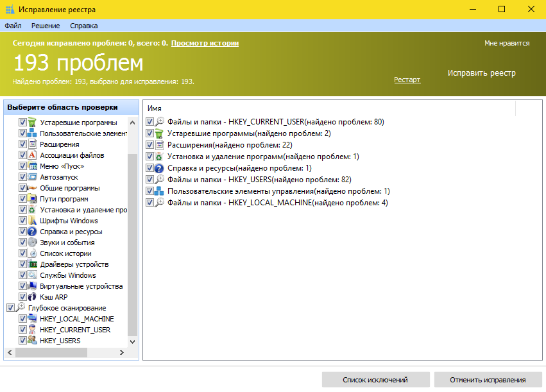Image resolution: width=546 pixels, height=392 pixels.
Task: Open the Список исключений button
Action: coord(375,380)
